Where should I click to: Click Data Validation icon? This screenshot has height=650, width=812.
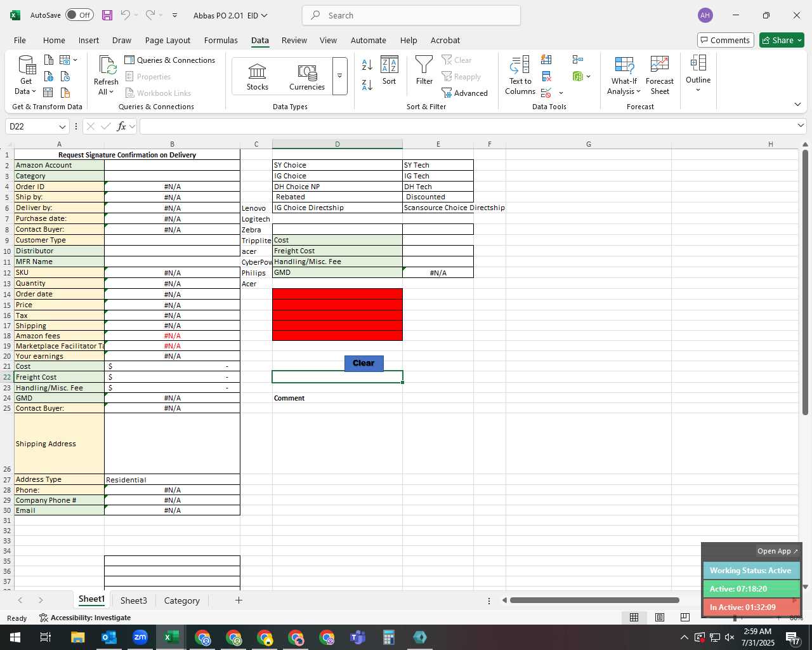pos(546,93)
